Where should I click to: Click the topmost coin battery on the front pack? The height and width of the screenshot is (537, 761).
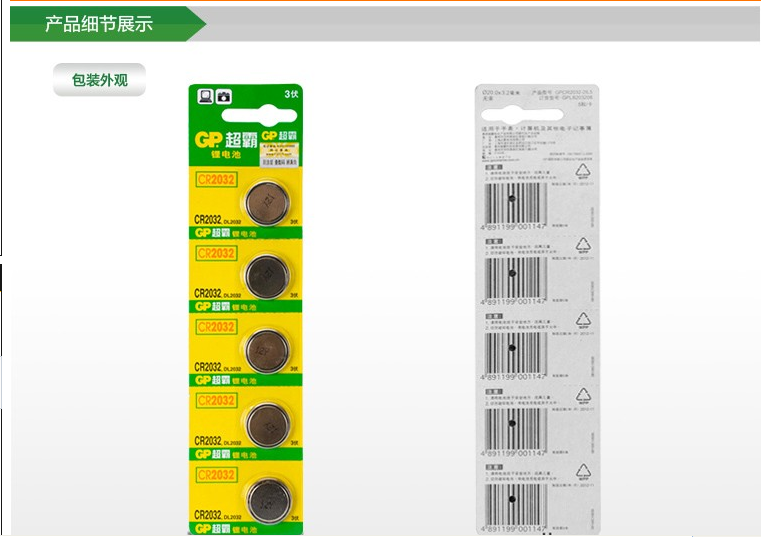point(267,202)
